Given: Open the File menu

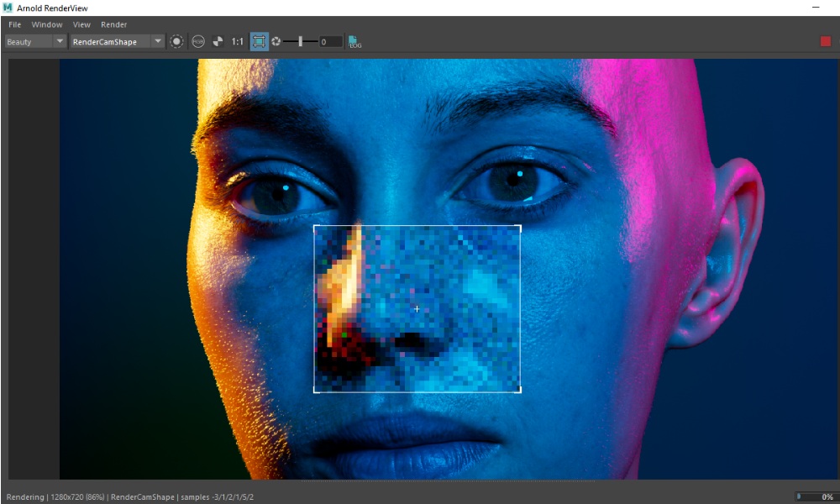Looking at the screenshot, I should click(13, 24).
